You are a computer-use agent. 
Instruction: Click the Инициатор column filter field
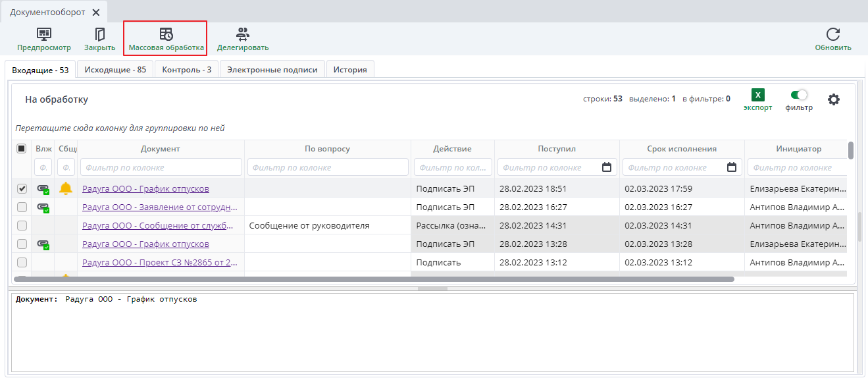click(x=798, y=167)
